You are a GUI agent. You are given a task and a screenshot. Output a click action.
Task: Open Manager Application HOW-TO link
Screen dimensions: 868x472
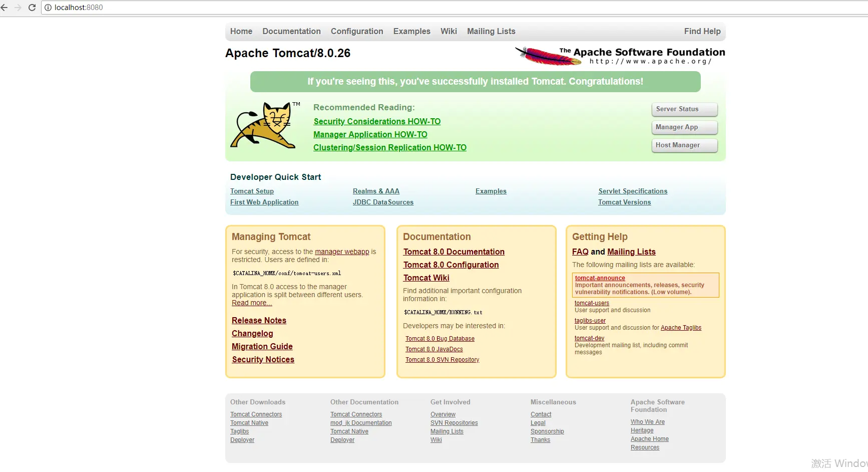[370, 134]
